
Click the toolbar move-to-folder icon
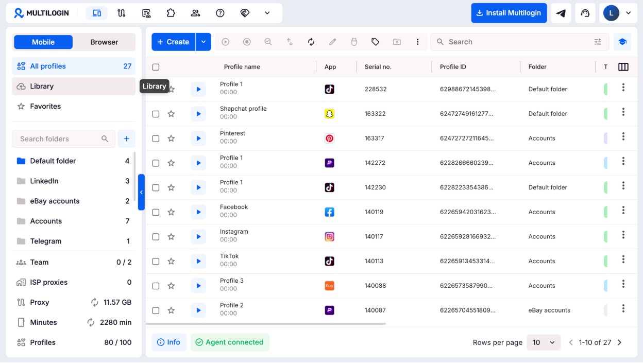pos(397,42)
